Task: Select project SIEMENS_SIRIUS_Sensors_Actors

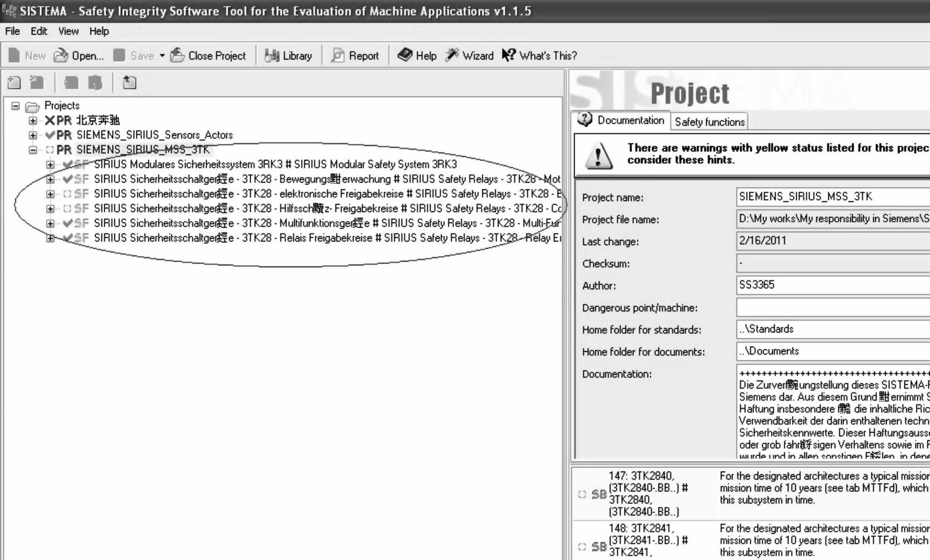Action: point(155,135)
